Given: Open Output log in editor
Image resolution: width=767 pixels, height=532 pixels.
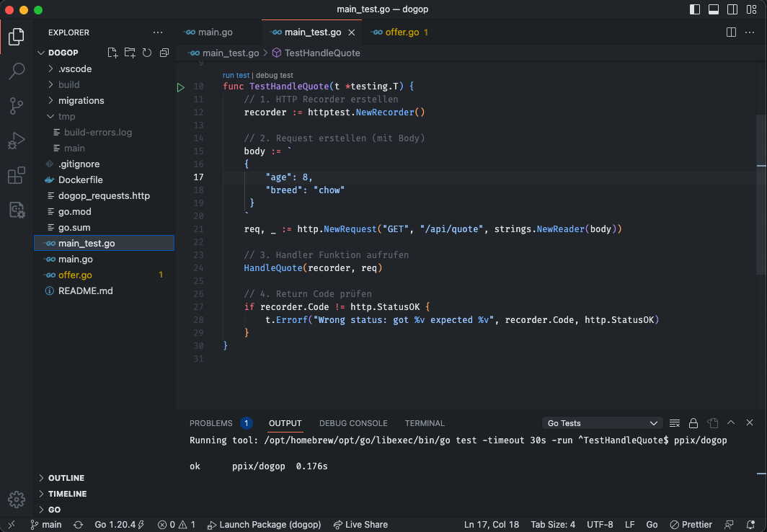Looking at the screenshot, I should pyautogui.click(x=712, y=423).
